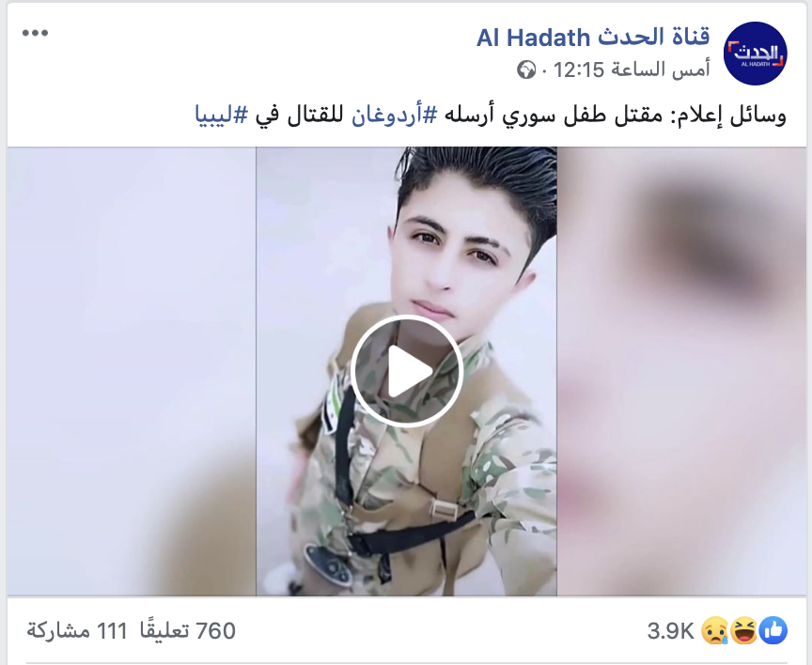Click the blurred right side of the video

(681, 371)
